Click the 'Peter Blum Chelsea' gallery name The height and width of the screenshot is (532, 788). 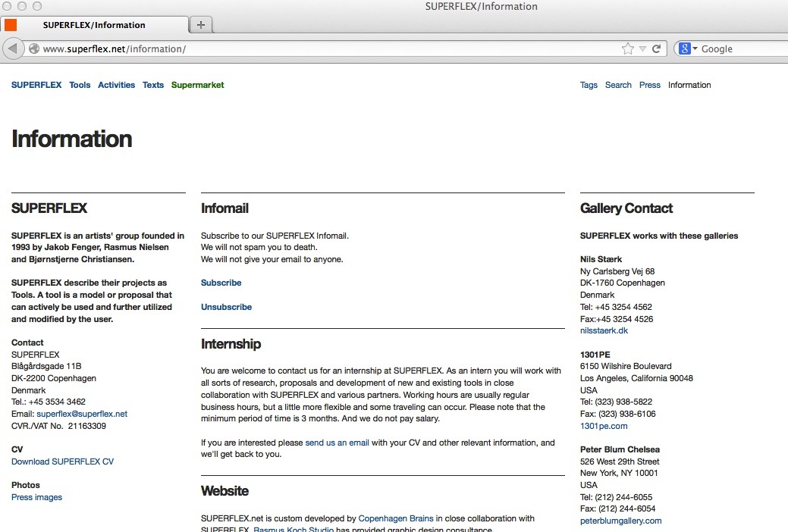click(620, 449)
